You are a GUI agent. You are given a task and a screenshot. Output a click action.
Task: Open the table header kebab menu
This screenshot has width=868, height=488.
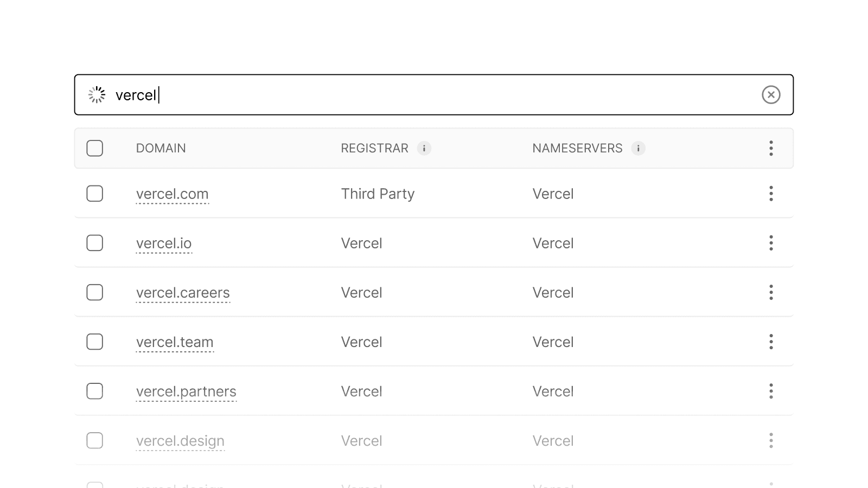(771, 148)
